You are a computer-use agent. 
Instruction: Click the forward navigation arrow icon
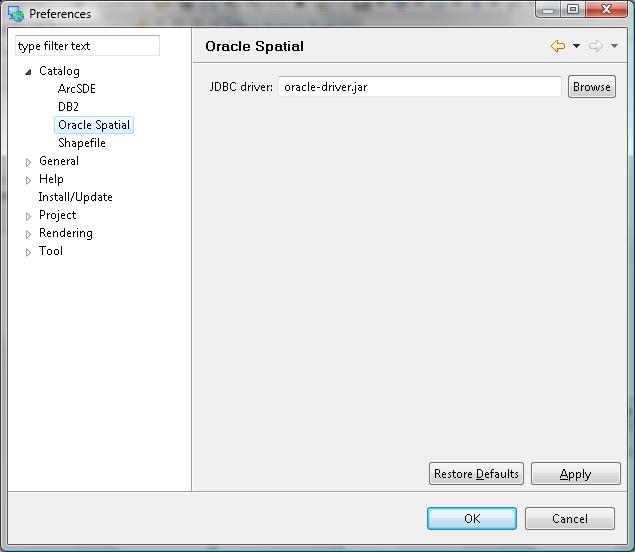tap(596, 46)
